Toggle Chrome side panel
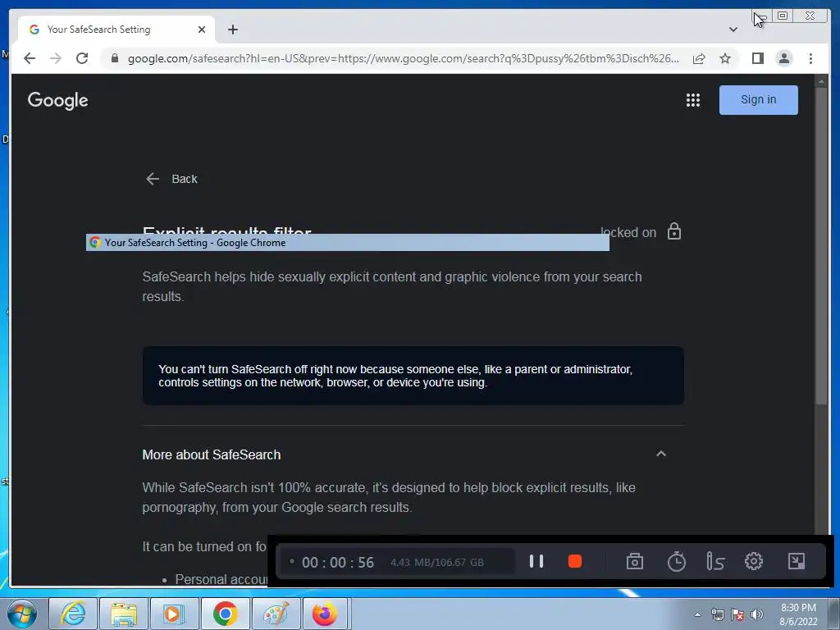Screen dimensions: 840x630 [757, 58]
